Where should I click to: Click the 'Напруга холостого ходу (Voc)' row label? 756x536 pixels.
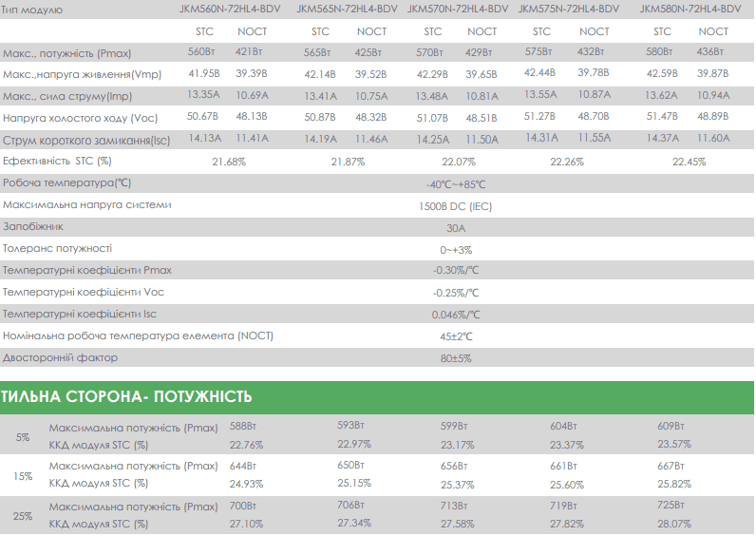point(80,118)
